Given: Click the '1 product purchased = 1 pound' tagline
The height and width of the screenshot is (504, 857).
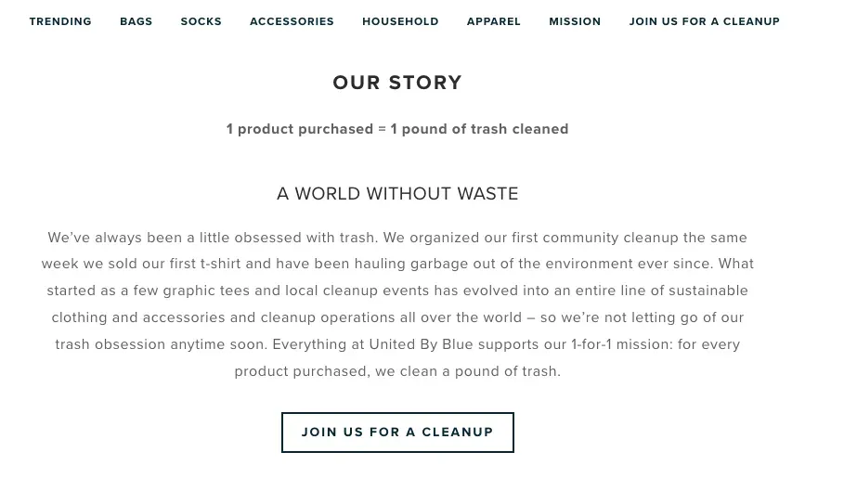Looking at the screenshot, I should [x=397, y=129].
